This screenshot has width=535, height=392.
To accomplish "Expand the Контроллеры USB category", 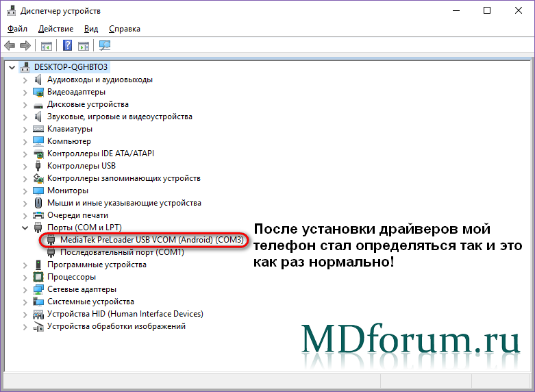I will 25,166.
